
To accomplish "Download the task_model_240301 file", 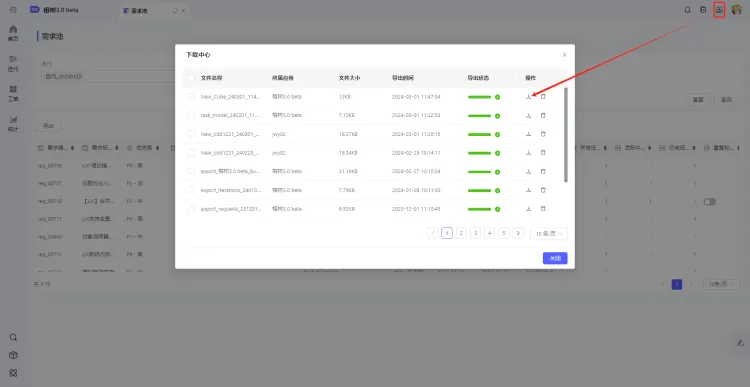I will click(x=529, y=115).
